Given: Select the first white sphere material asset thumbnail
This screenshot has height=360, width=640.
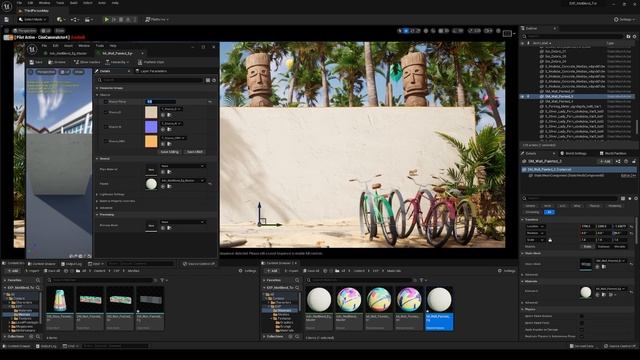Looking at the screenshot, I should pos(319,300).
